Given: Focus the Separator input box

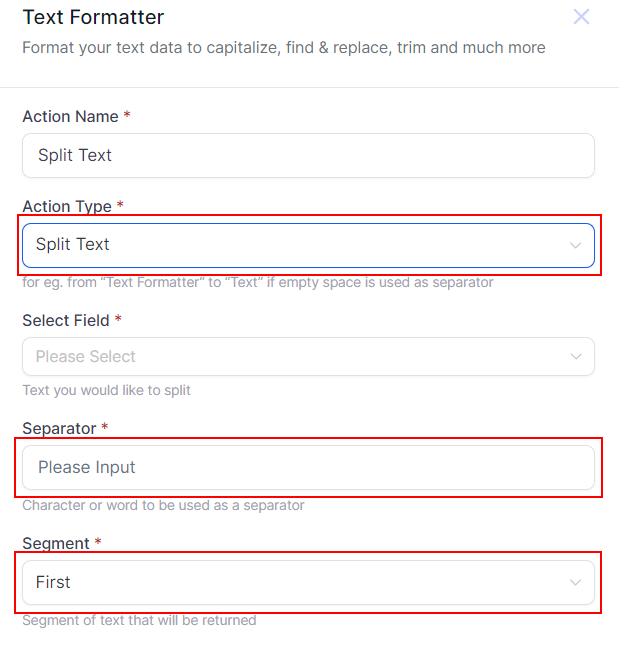Looking at the screenshot, I should tap(308, 467).
